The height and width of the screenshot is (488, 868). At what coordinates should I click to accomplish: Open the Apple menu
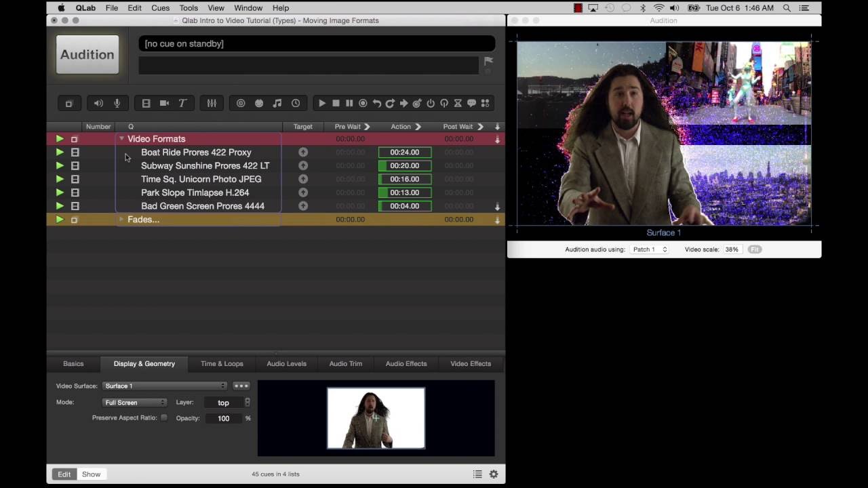pyautogui.click(x=61, y=8)
